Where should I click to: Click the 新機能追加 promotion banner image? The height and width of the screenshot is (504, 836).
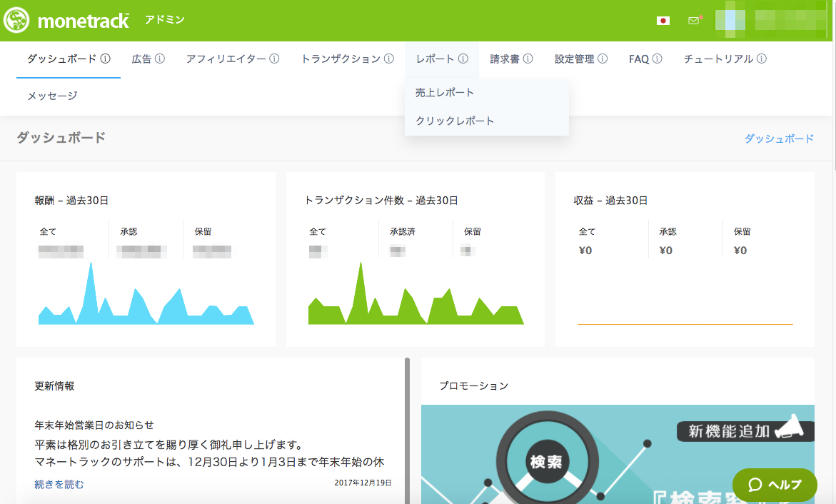click(618, 454)
